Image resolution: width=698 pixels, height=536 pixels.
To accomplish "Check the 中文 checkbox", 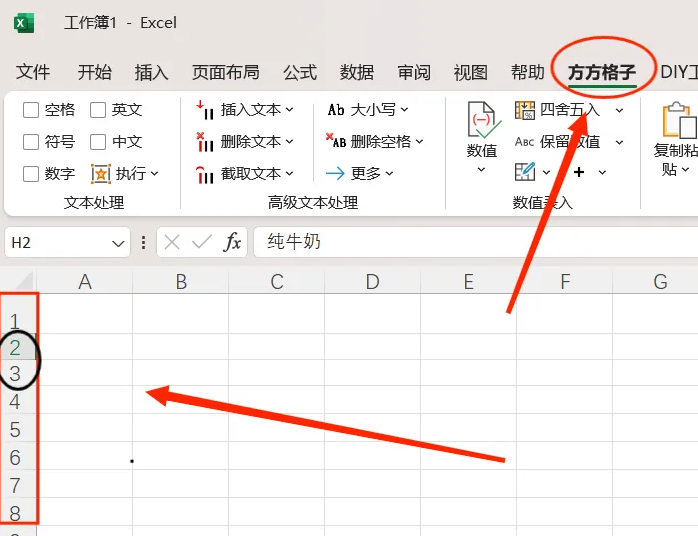I will click(98, 142).
